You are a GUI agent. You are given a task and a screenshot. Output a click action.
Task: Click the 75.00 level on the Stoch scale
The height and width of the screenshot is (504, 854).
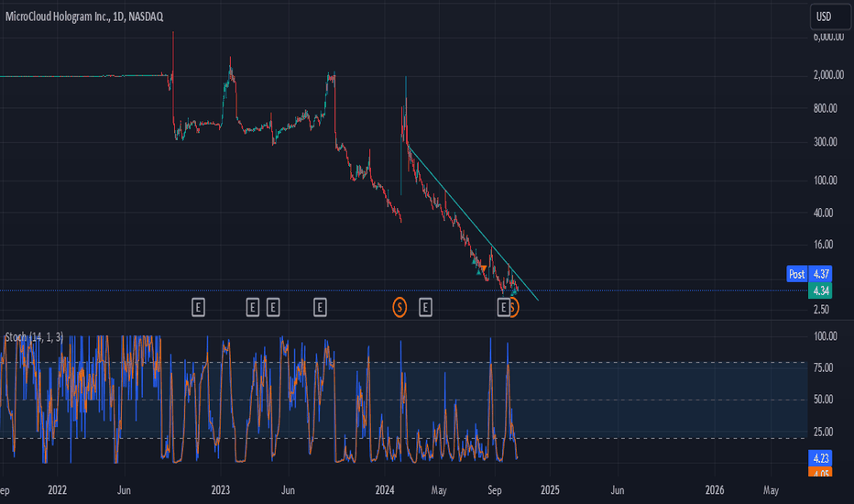[x=823, y=367]
